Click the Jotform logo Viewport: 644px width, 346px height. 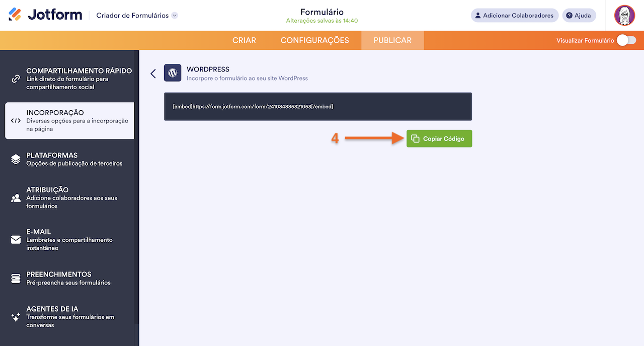click(45, 14)
